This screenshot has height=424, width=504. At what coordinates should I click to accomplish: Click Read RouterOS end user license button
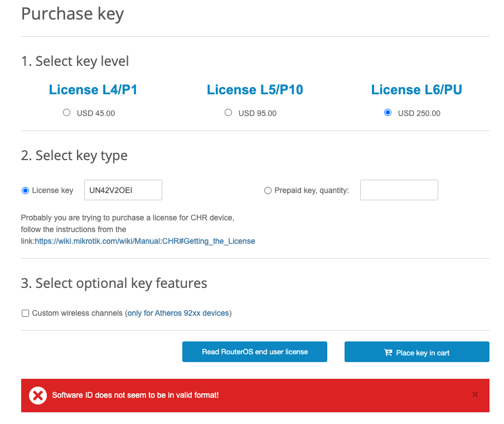click(x=255, y=352)
